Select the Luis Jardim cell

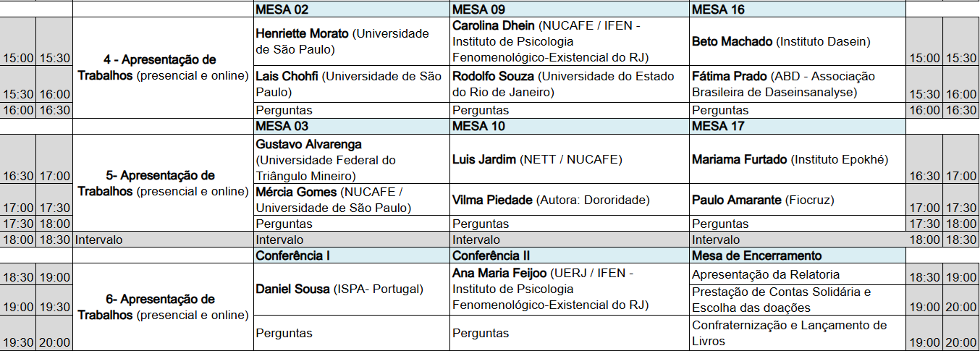click(569, 159)
